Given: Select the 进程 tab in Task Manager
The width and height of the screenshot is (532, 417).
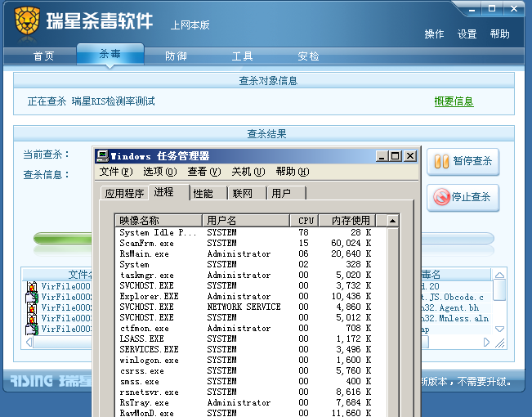Looking at the screenshot, I should pyautogui.click(x=168, y=192).
